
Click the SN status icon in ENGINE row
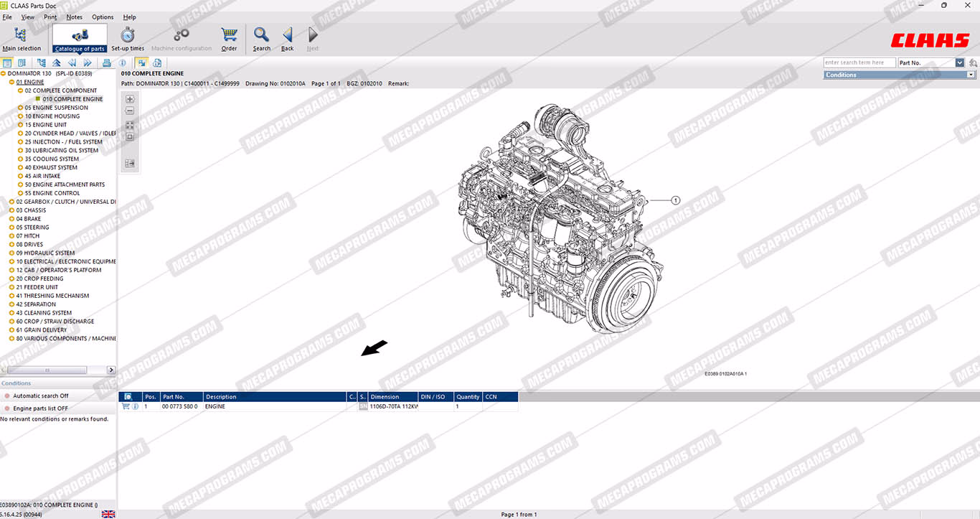[363, 406]
